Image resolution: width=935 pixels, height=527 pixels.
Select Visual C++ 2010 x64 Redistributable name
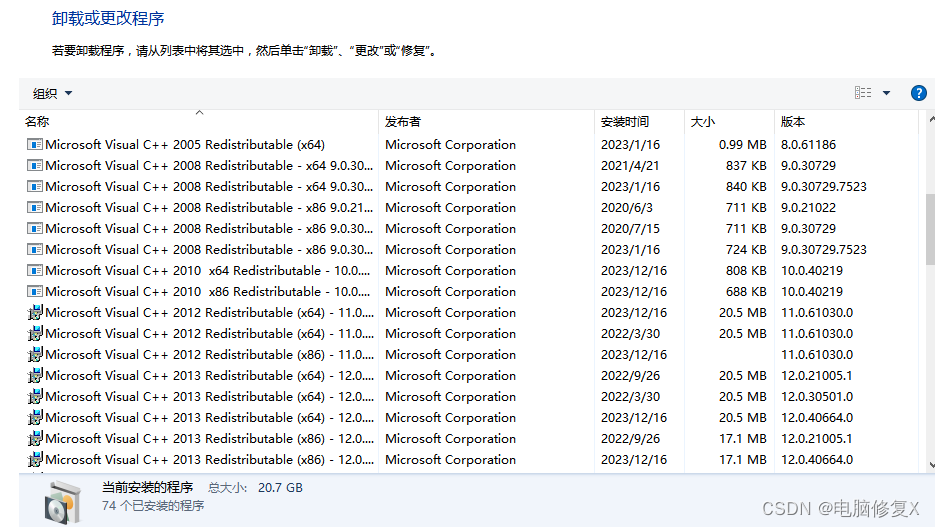(x=208, y=271)
